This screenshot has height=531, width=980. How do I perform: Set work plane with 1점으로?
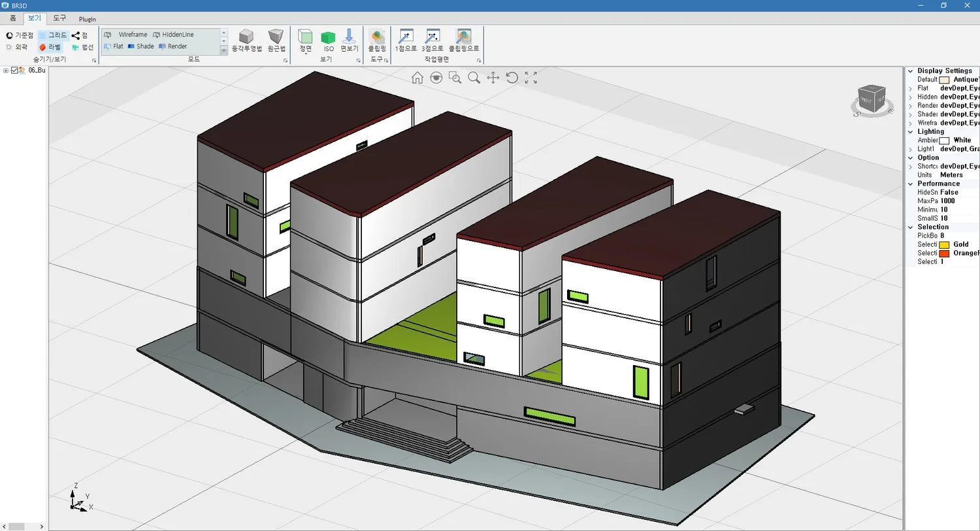(406, 40)
